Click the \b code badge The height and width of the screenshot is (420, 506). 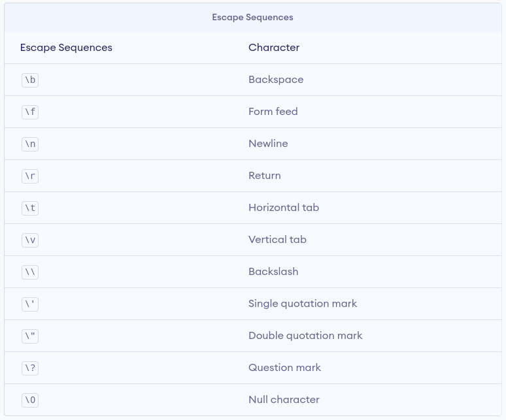pyautogui.click(x=30, y=80)
